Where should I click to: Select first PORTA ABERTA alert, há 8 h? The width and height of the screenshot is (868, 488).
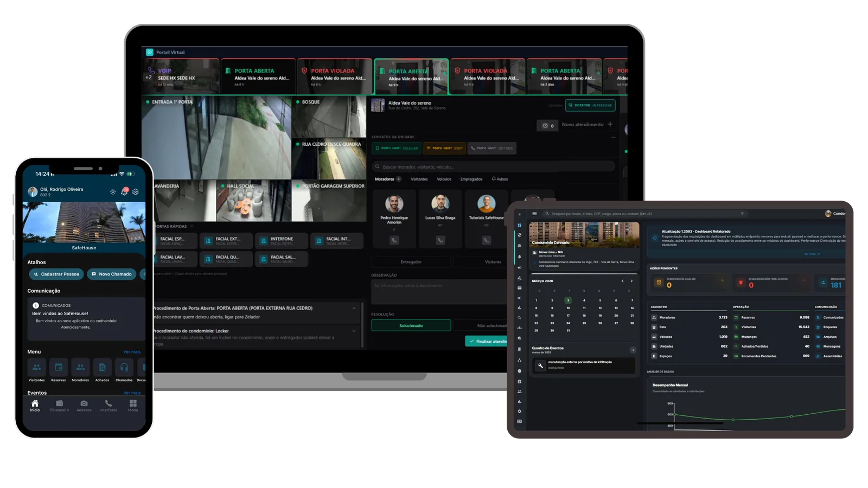pyautogui.click(x=258, y=76)
